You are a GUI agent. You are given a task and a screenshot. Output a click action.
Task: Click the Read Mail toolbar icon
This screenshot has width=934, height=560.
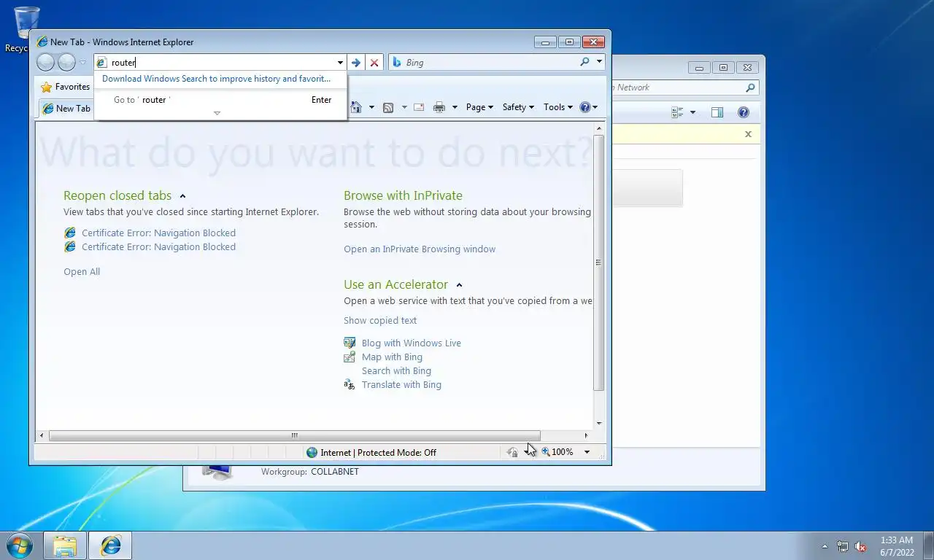(419, 107)
